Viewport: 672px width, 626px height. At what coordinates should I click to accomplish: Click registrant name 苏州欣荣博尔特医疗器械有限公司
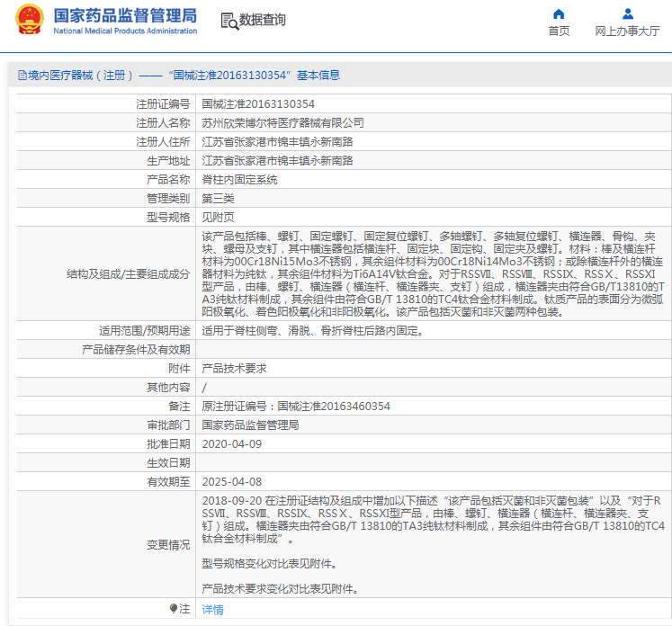point(282,122)
